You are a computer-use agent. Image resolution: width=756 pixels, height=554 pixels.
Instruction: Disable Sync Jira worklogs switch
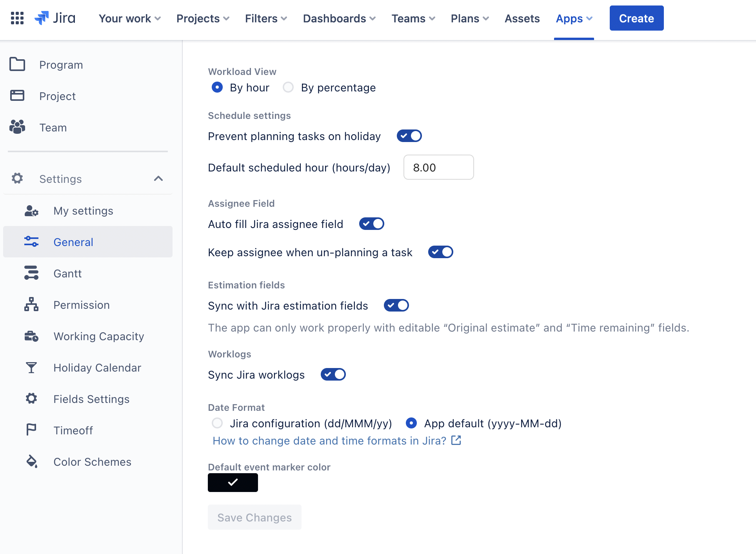pos(333,374)
